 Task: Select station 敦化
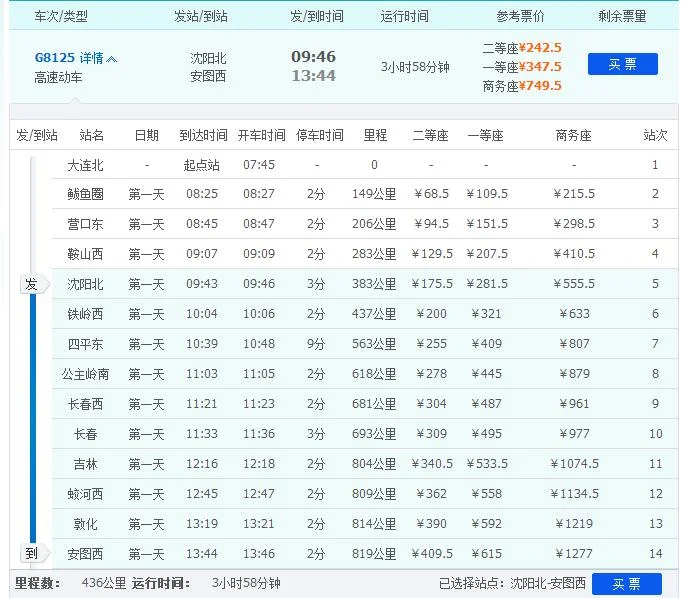[85, 524]
